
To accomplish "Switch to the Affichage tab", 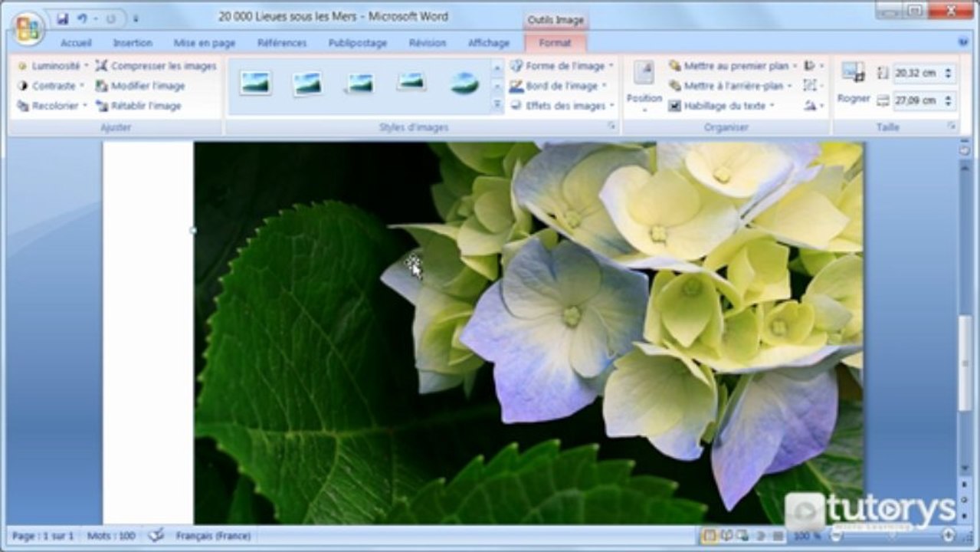I will pyautogui.click(x=489, y=43).
